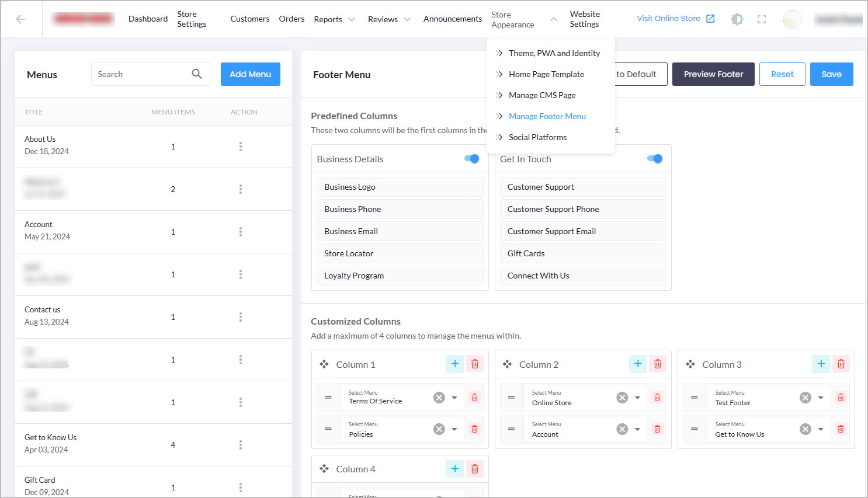Go to the Dashboard tab
Image resolution: width=868 pixels, height=498 pixels.
click(148, 19)
